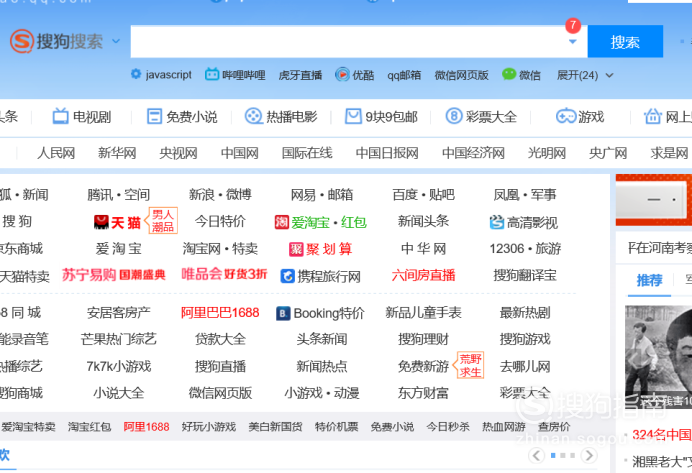692x473 pixels.
Task: Open 微信网页版 in the shortcut bar
Action: pos(461,75)
